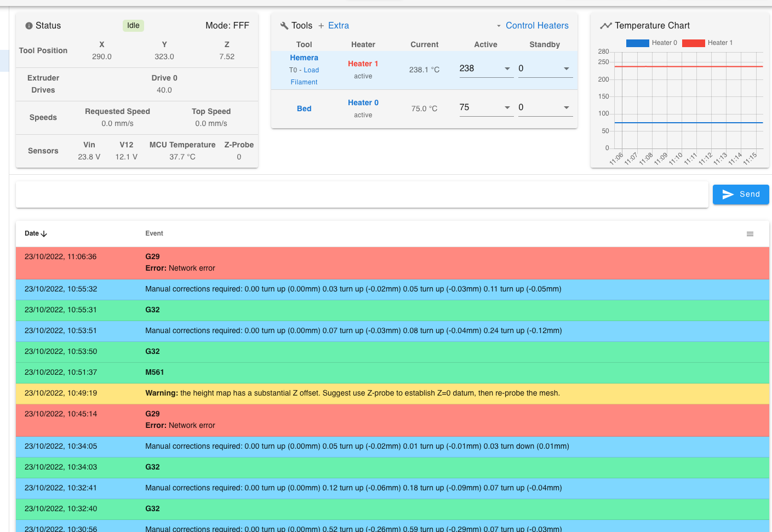The height and width of the screenshot is (532, 772).
Task: Click M561 entry at 10:51:37
Action: [392, 373]
